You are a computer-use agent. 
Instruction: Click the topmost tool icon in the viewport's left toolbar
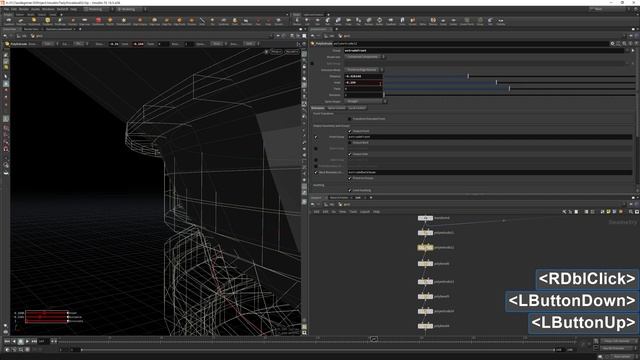click(x=6, y=55)
